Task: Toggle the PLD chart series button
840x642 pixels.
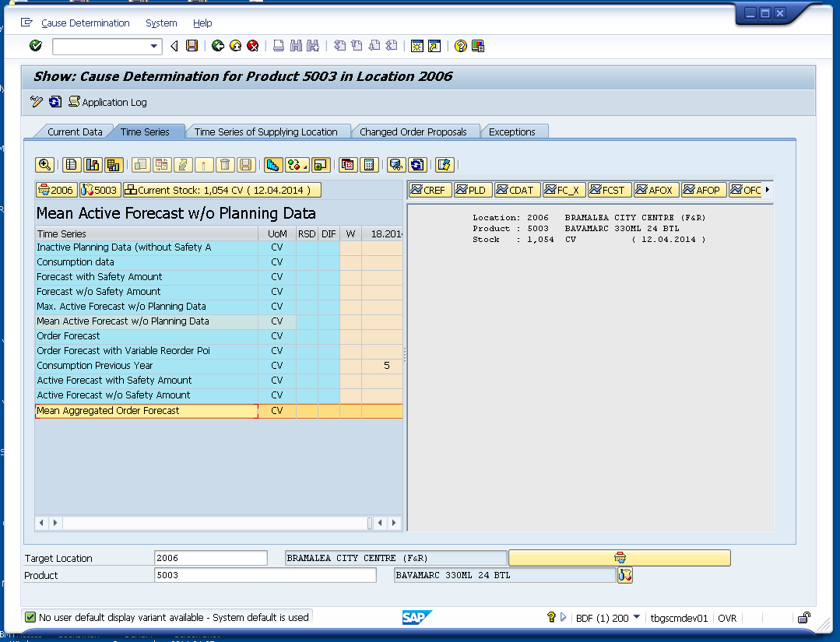Action: tap(473, 190)
